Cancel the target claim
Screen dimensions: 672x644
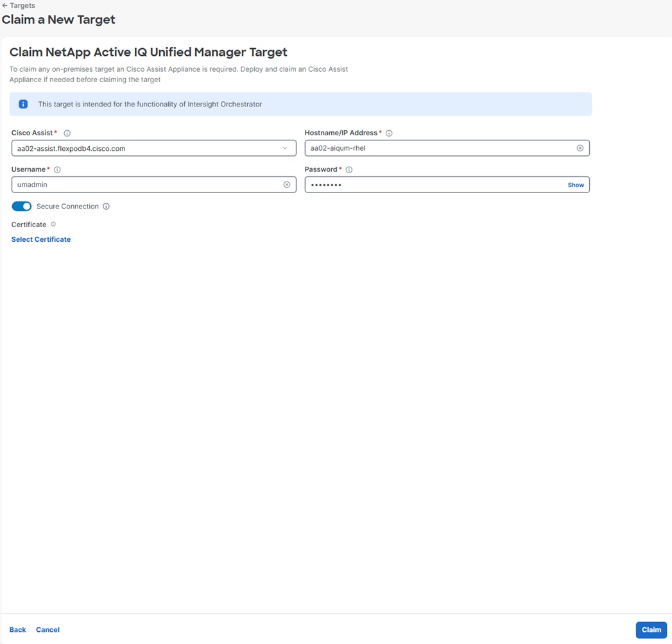tap(47, 629)
